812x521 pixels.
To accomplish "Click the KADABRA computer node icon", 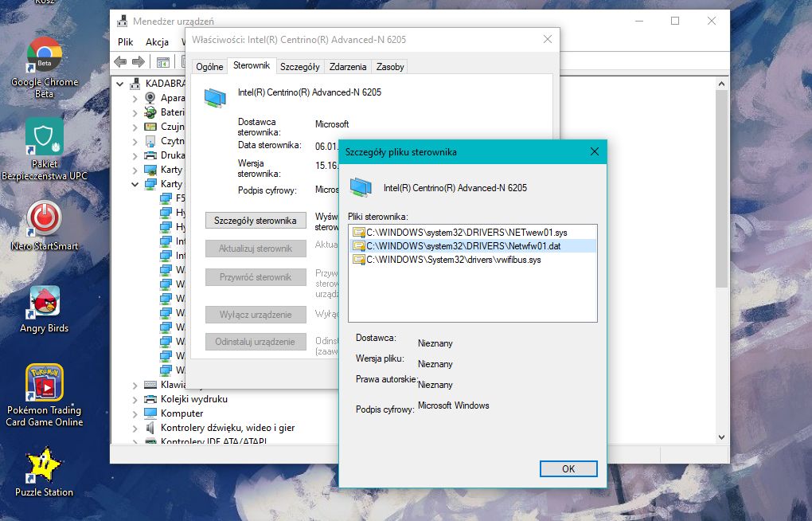I will pos(135,83).
